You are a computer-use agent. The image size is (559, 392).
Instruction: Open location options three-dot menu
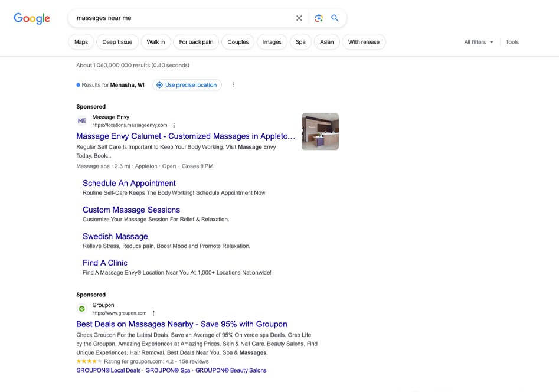coord(233,85)
